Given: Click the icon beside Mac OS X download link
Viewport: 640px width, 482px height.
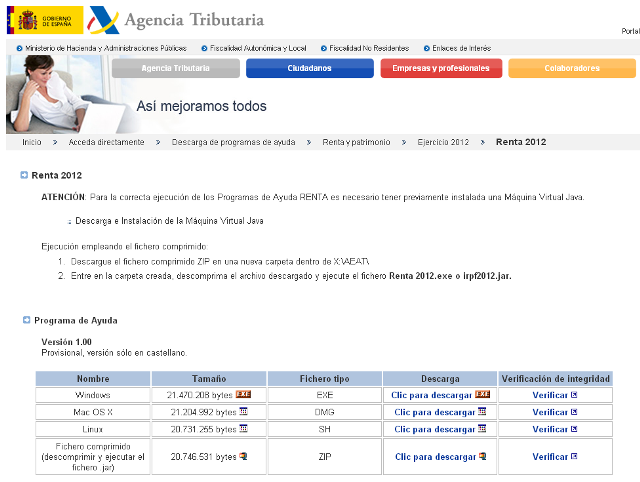Looking at the screenshot, I should tap(482, 412).
